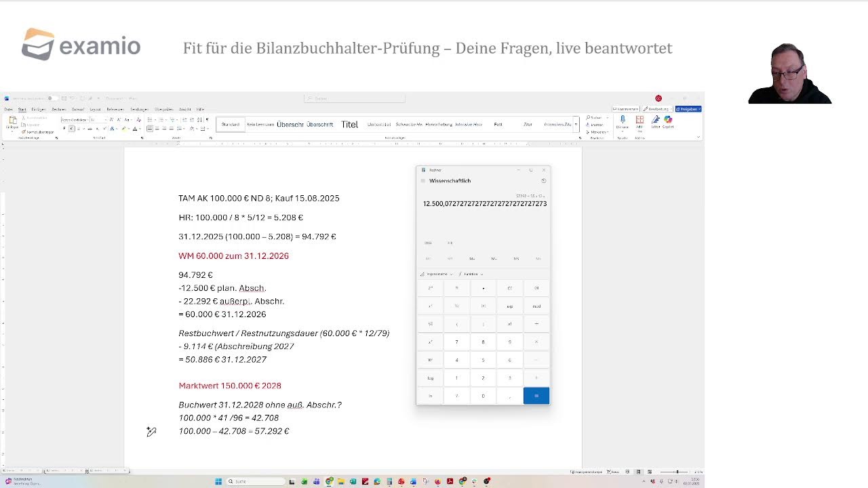Open the Freigeben share dropdown
868x488 pixels.
click(x=688, y=109)
